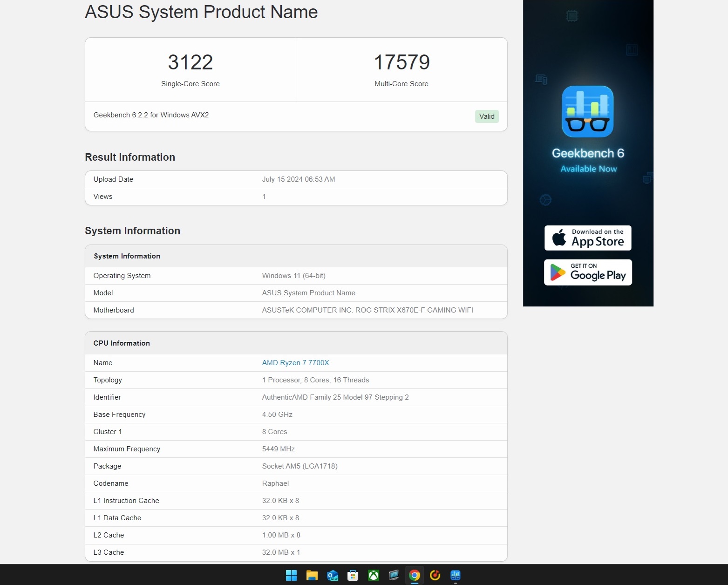Click the Views row label
The width and height of the screenshot is (728, 585).
click(103, 197)
